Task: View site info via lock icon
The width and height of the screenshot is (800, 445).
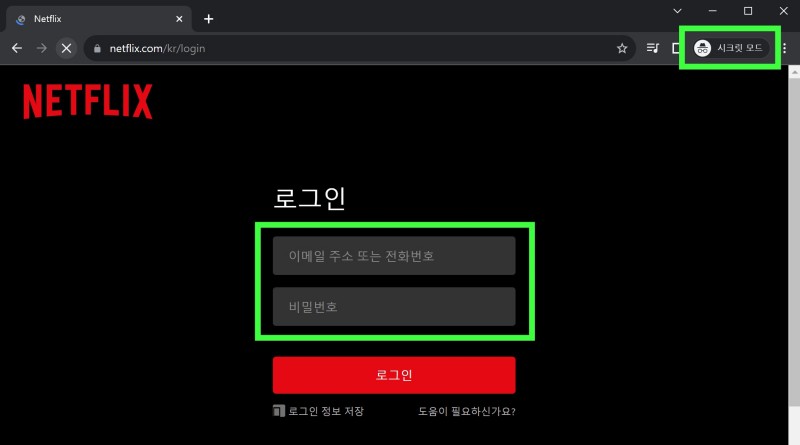Action: (x=97, y=48)
